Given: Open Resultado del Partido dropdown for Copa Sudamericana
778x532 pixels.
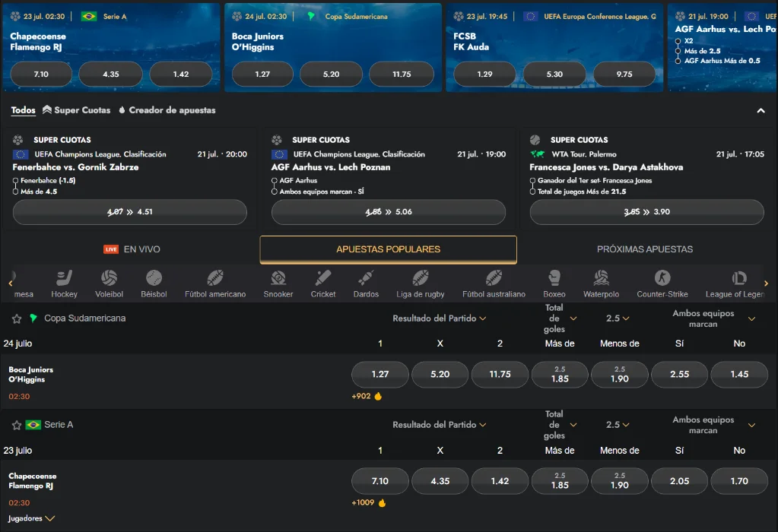Looking at the screenshot, I should click(439, 318).
